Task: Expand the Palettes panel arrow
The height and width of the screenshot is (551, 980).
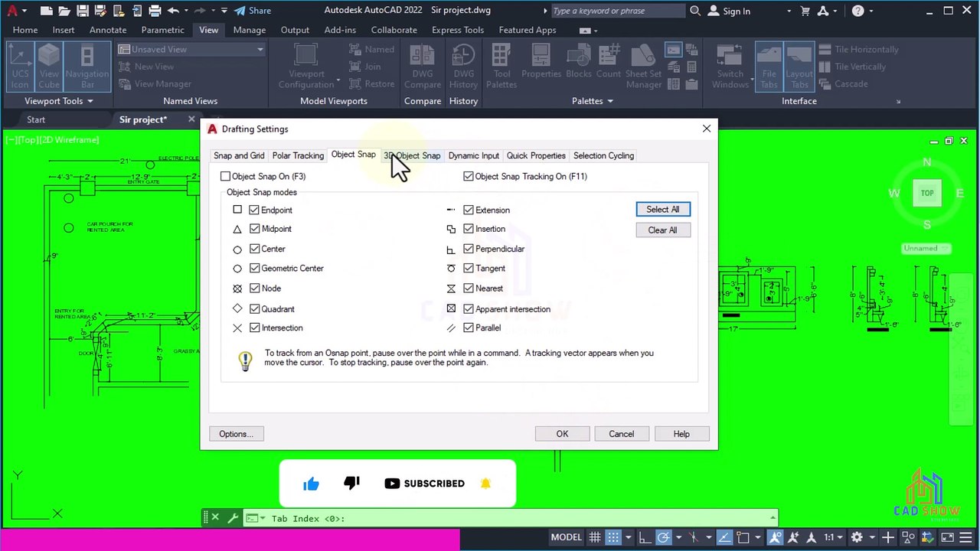Action: [x=610, y=101]
